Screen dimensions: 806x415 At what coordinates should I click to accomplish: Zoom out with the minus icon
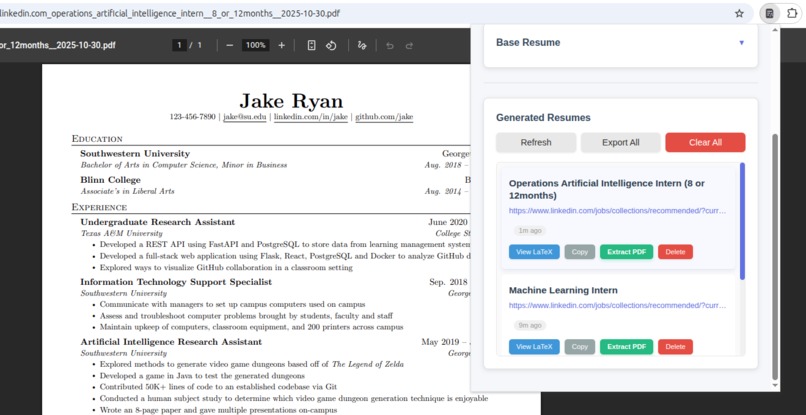(x=230, y=45)
